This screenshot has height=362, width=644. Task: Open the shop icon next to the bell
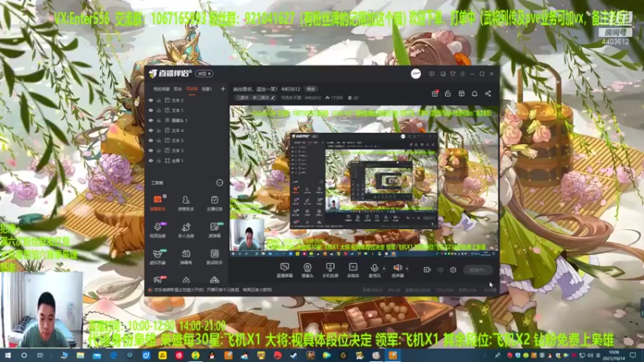461,93
